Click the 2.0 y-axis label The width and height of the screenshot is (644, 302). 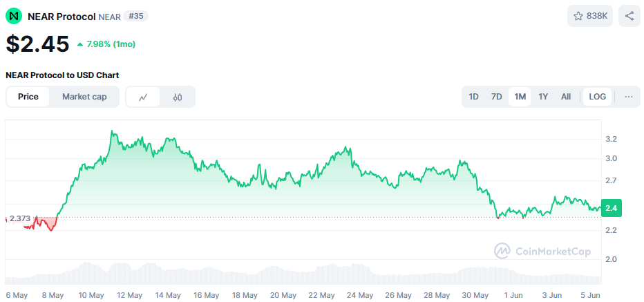coord(611,259)
